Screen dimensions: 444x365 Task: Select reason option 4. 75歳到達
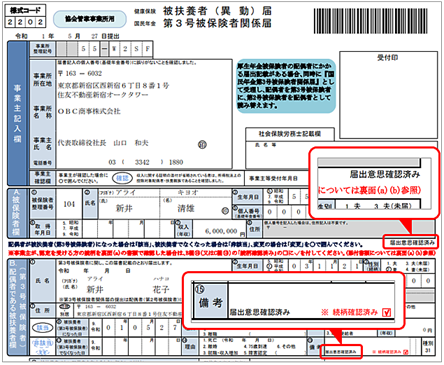[x=257, y=347]
